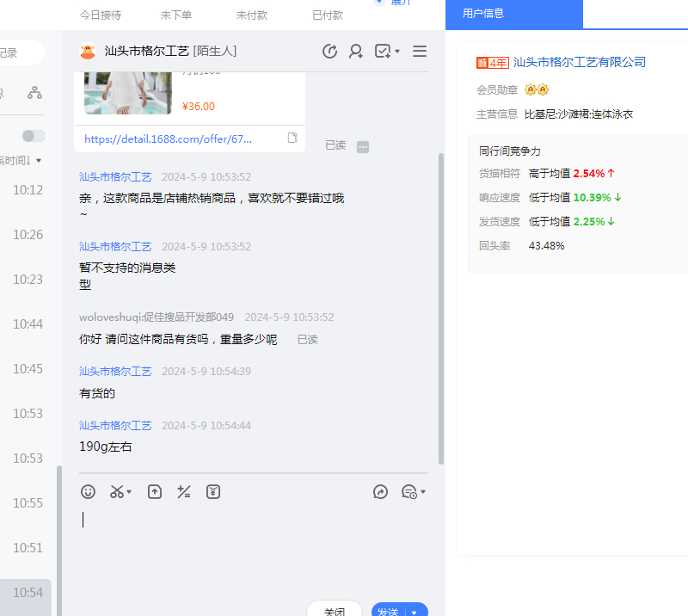Expand the quick reply message dropdown
The height and width of the screenshot is (616, 688).
point(414,491)
